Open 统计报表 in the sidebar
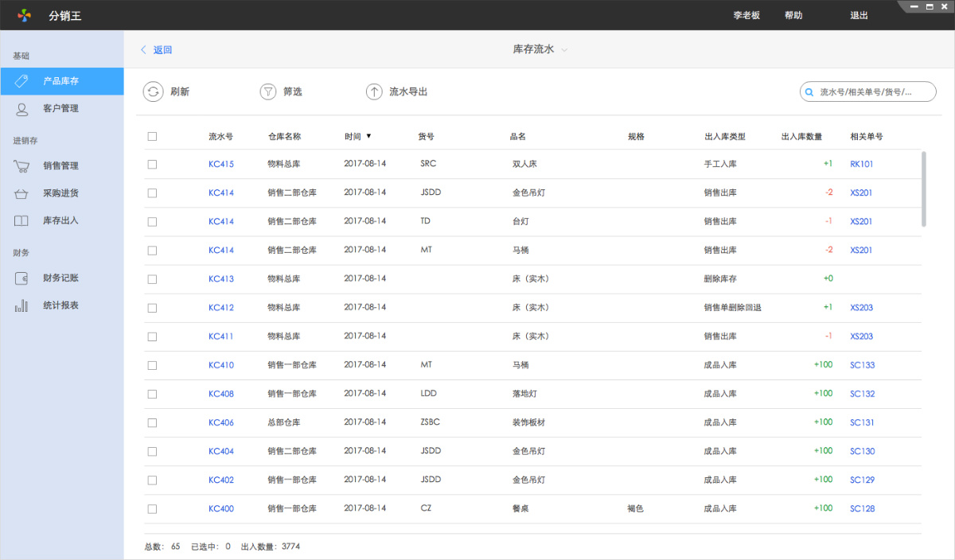The width and height of the screenshot is (955, 560). [x=61, y=305]
